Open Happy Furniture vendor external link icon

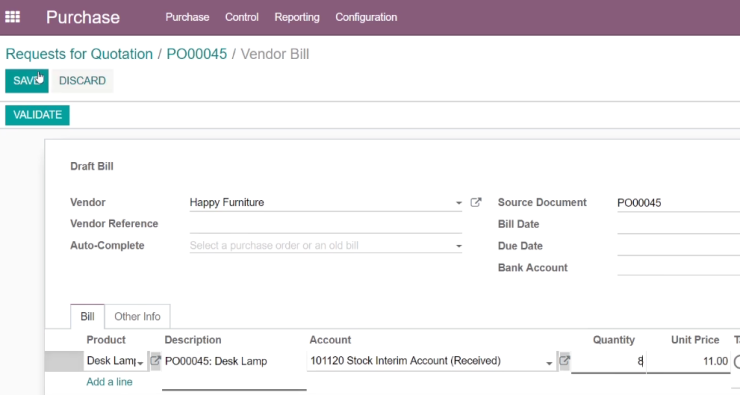[x=476, y=202]
